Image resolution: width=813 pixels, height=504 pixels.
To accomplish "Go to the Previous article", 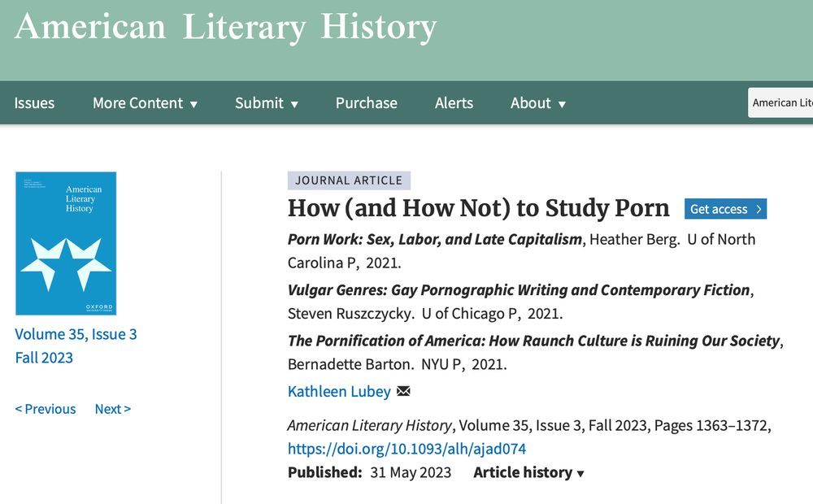I will (45, 409).
